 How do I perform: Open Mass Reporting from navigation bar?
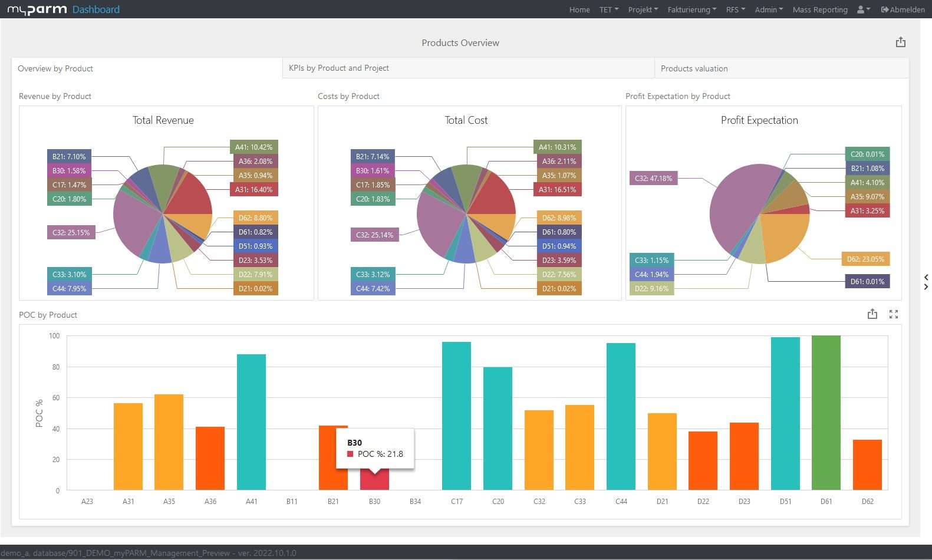tap(819, 9)
